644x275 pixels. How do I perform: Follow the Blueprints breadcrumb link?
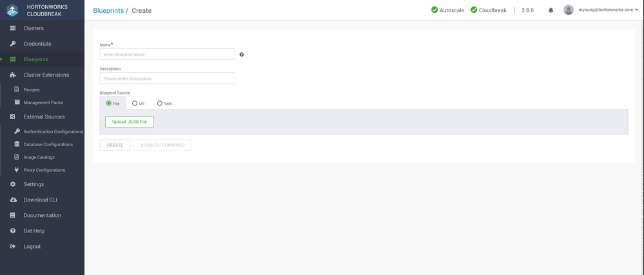pyautogui.click(x=108, y=10)
